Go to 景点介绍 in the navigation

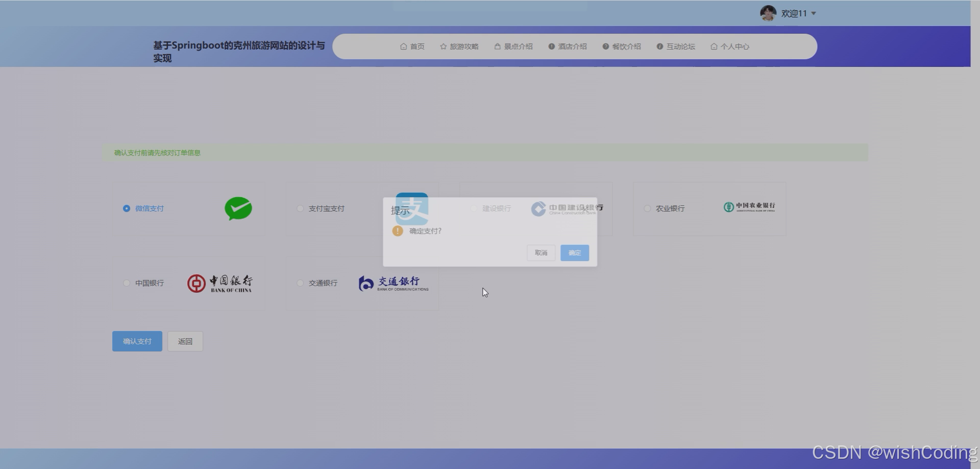click(513, 46)
